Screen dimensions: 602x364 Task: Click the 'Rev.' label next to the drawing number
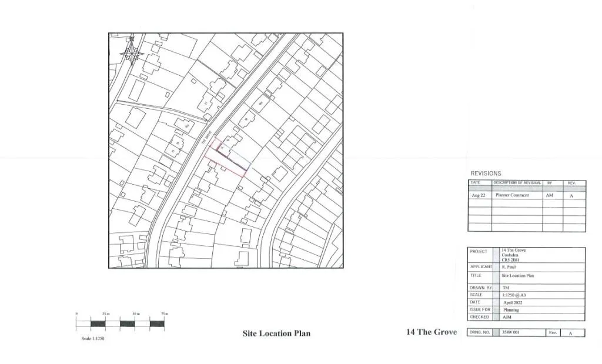(x=553, y=332)
